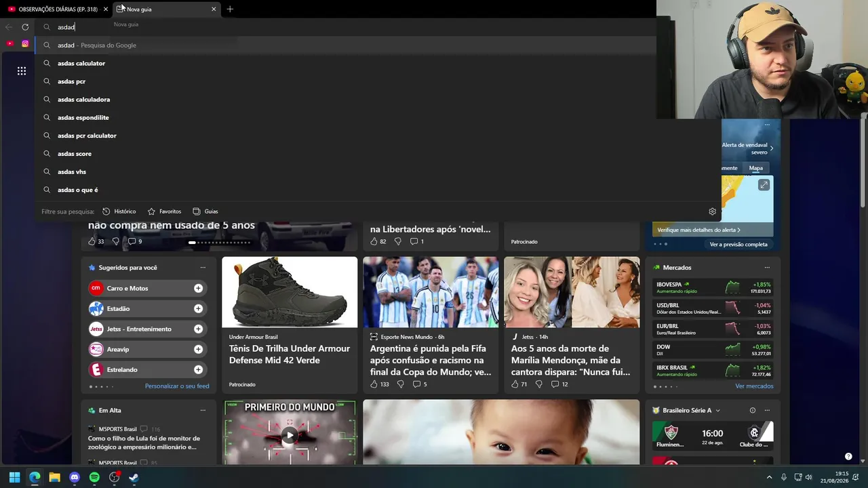Show hidden system tray icons
This screenshot has width=868, height=488.
pyautogui.click(x=769, y=477)
